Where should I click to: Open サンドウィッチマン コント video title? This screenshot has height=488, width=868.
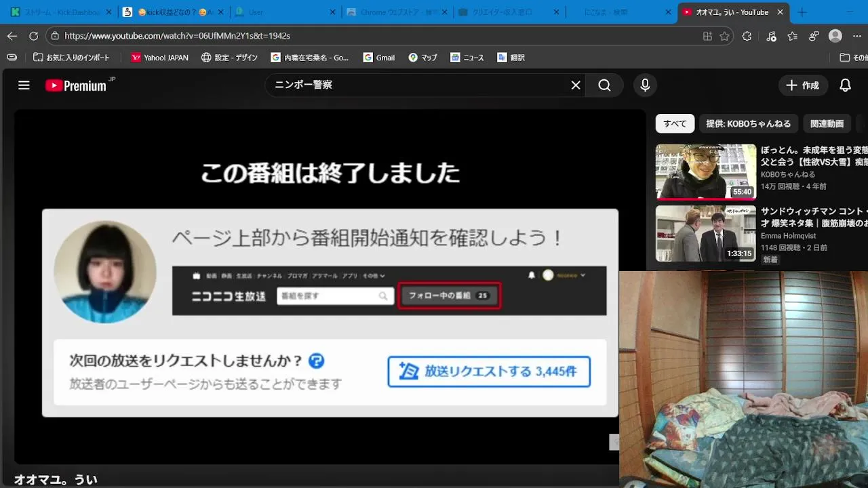[814, 218]
